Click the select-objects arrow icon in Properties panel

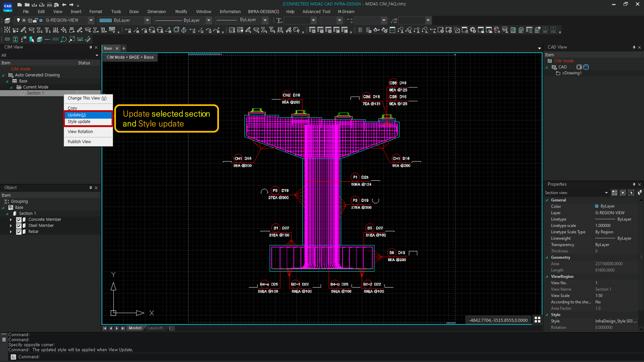[631, 193]
